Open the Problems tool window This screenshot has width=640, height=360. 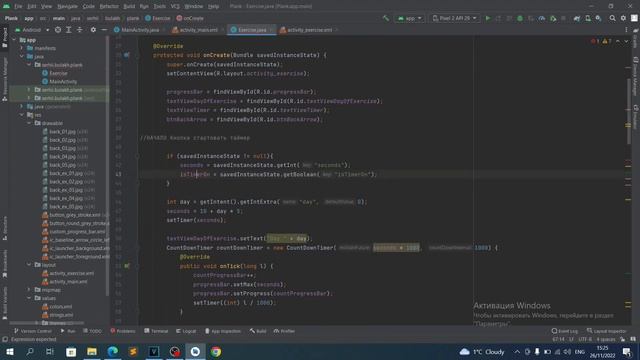pyautogui.click(x=123, y=331)
